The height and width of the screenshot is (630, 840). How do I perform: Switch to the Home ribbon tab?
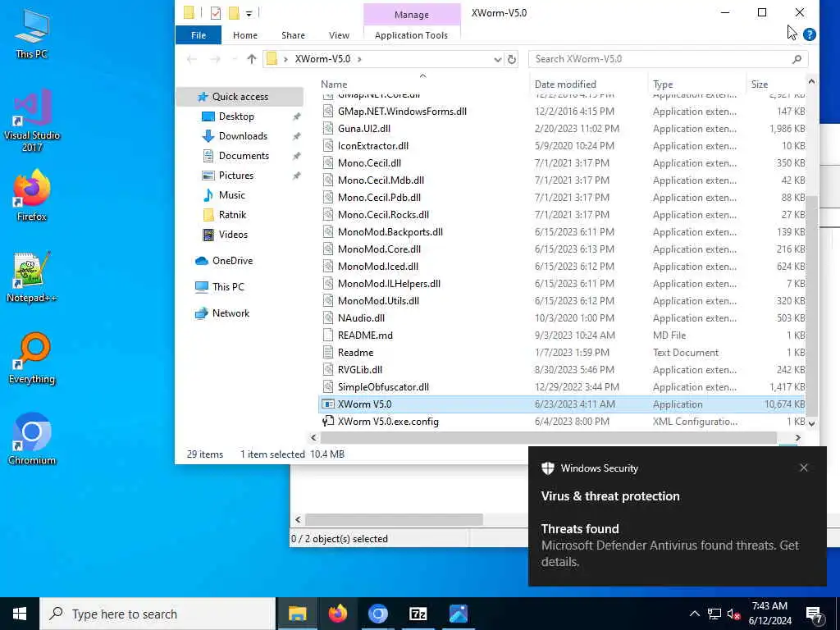click(244, 35)
